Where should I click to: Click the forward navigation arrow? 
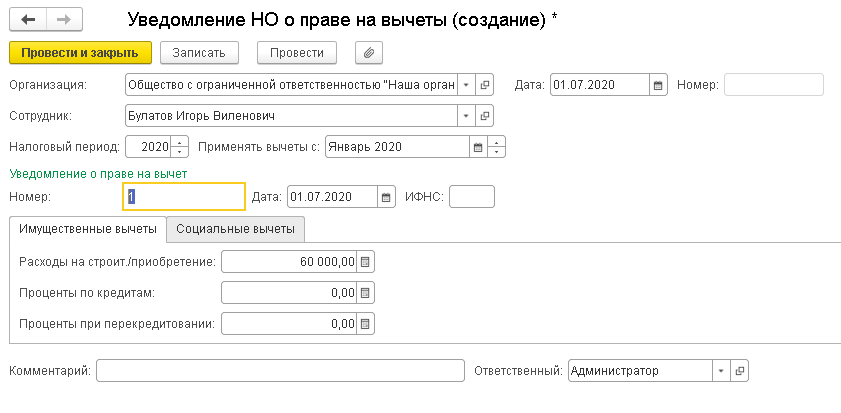63,19
